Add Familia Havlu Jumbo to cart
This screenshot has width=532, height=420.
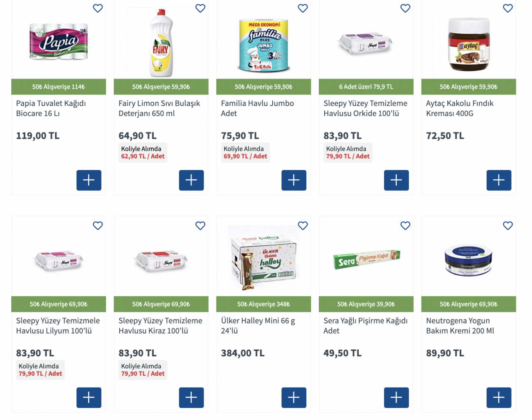tap(294, 180)
